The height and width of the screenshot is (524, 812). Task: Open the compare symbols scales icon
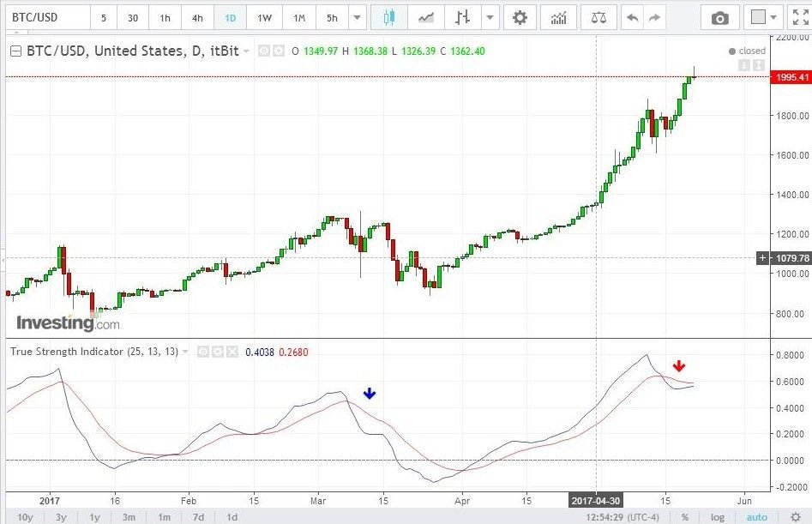click(598, 18)
